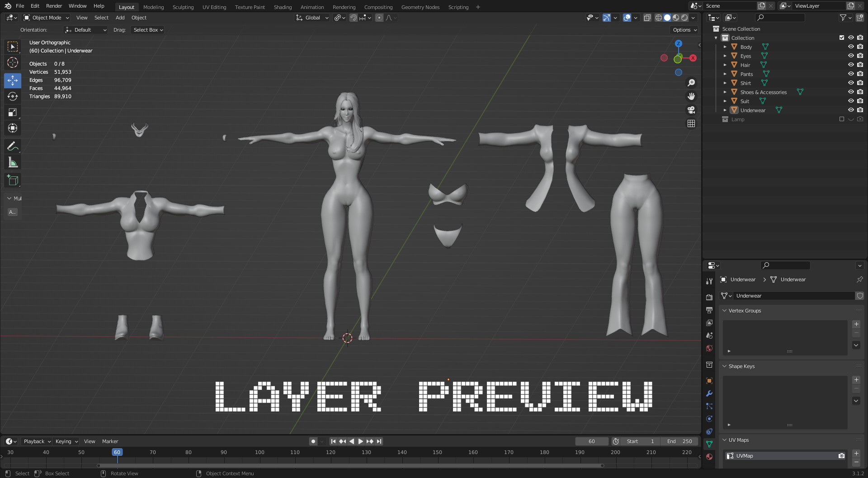Click the outliner search field
This screenshot has height=478, width=868.
[x=780, y=18]
